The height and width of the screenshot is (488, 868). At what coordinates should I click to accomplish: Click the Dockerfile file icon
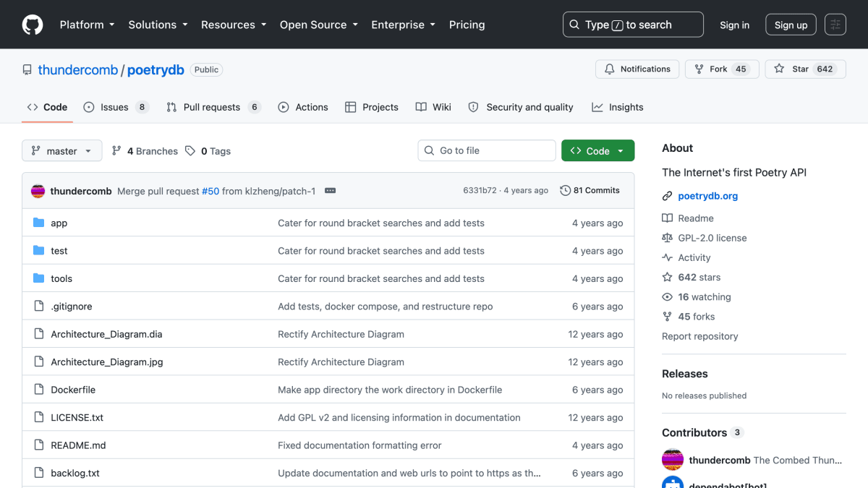(39, 389)
